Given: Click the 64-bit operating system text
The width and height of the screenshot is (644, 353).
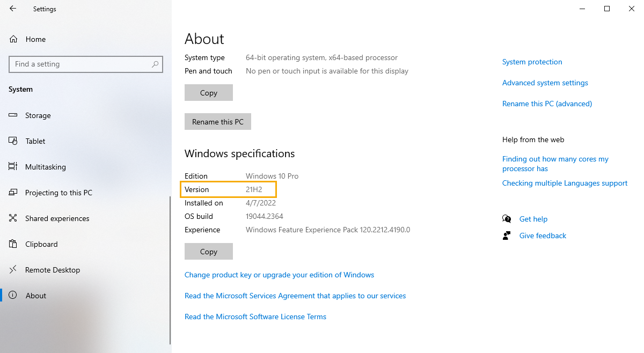Looking at the screenshot, I should click(x=321, y=57).
